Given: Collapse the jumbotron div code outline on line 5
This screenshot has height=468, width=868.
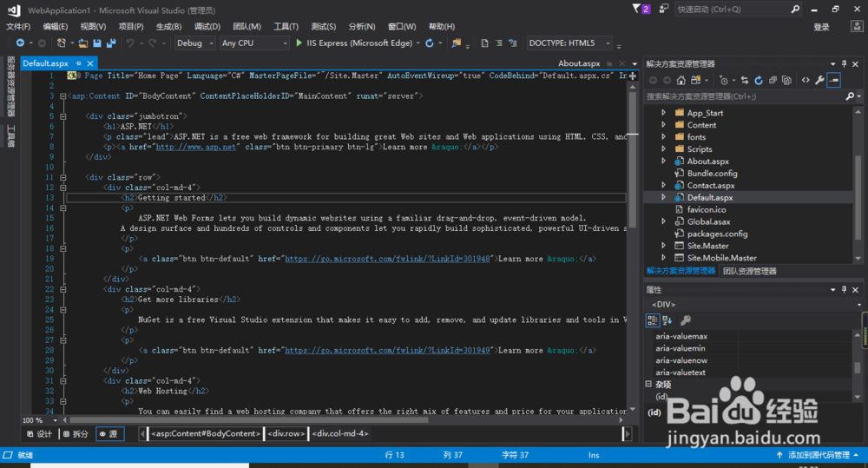Looking at the screenshot, I should click(x=63, y=116).
